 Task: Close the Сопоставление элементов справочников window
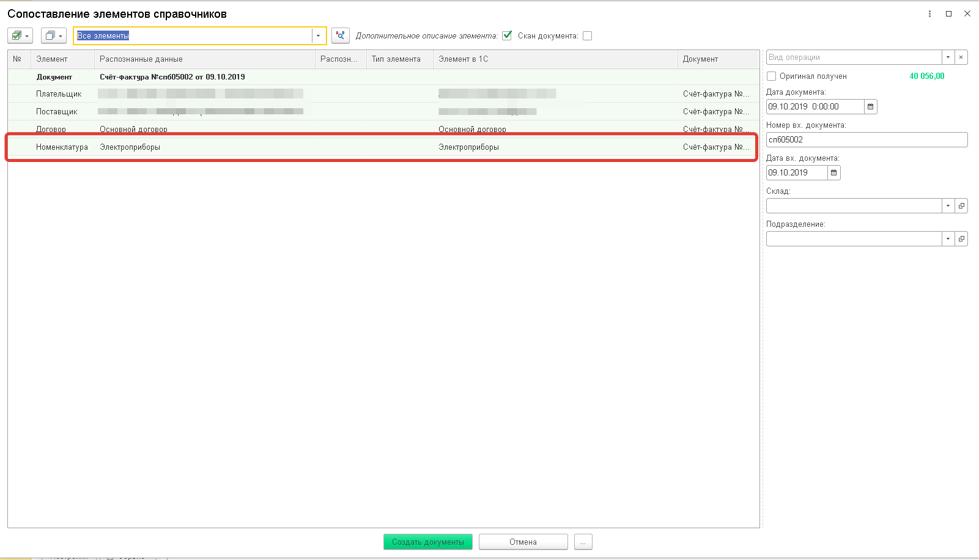pos(967,13)
